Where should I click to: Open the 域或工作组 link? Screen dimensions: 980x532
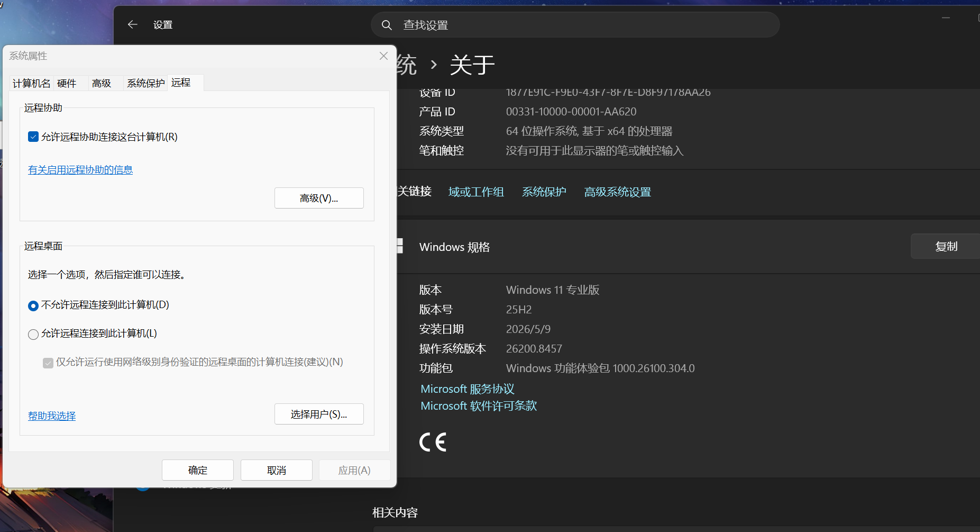click(x=476, y=192)
